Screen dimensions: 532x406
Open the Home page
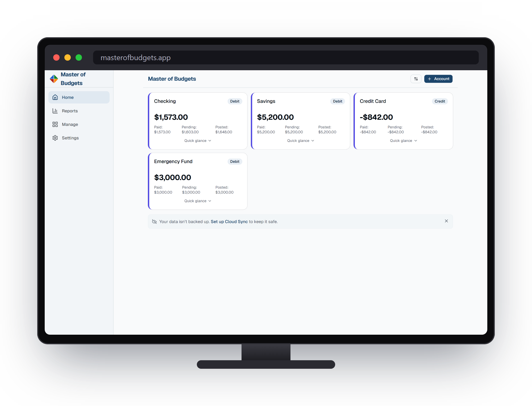(79, 97)
